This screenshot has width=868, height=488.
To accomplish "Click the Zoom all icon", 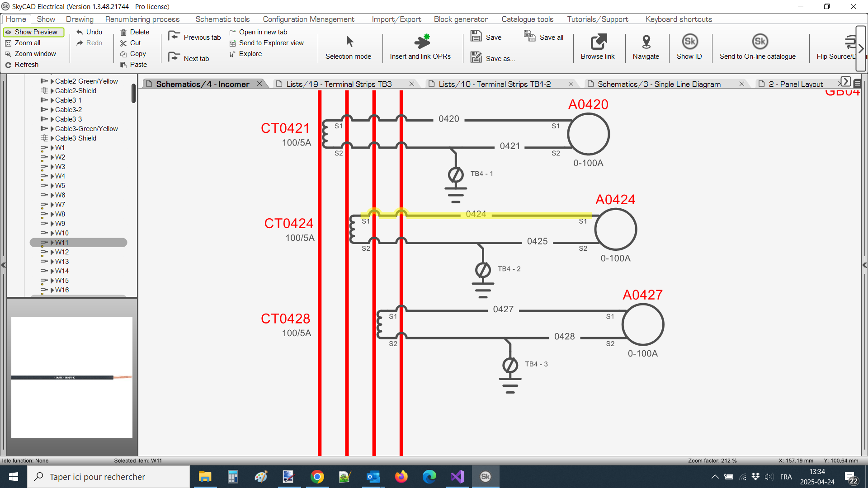I will coord(8,43).
